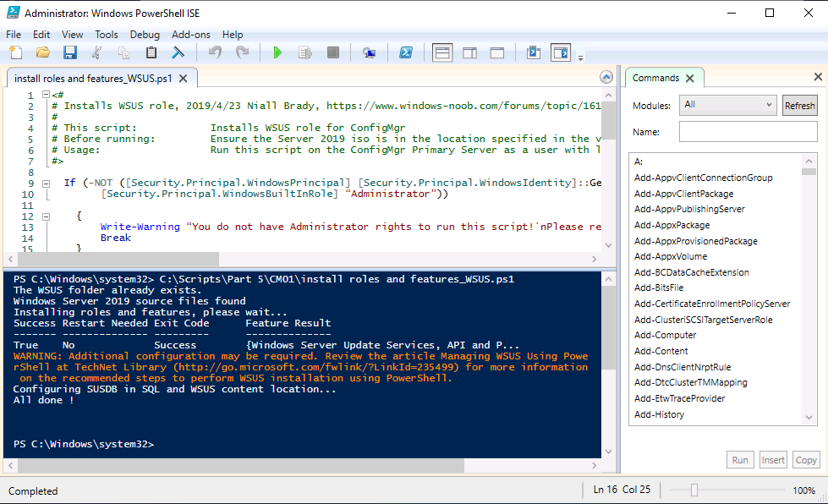Select Add-DnsClientNrptRule in command list

[x=683, y=367]
